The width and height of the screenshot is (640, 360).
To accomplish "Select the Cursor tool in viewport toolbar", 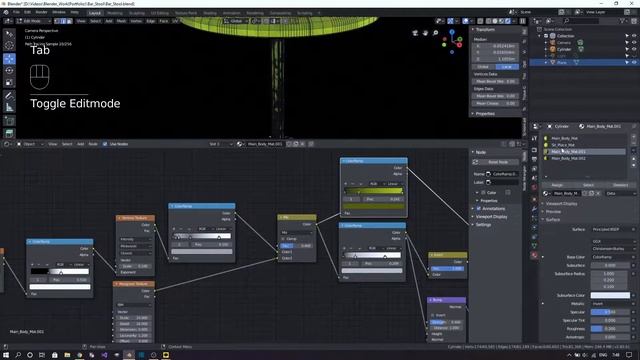I will click(9, 46).
